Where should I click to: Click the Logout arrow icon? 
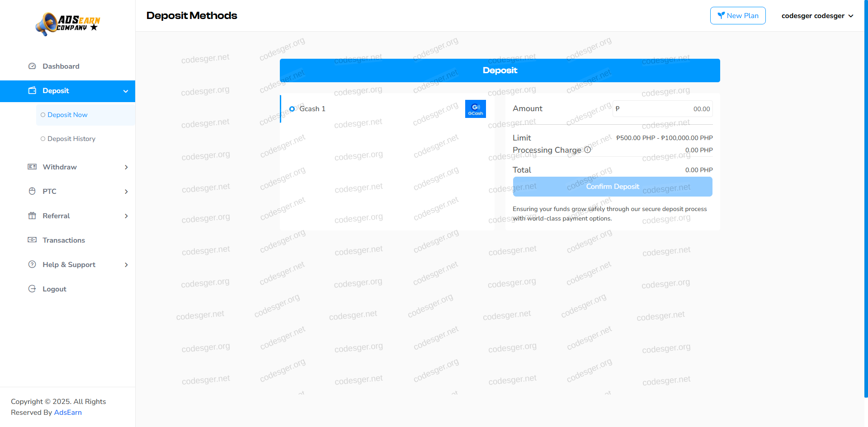point(32,289)
